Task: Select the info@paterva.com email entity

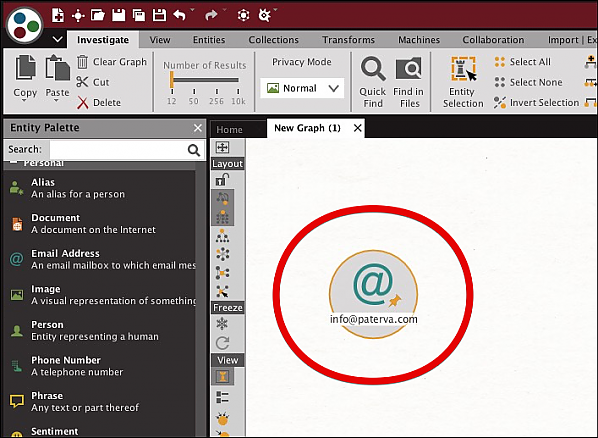Action: [374, 294]
